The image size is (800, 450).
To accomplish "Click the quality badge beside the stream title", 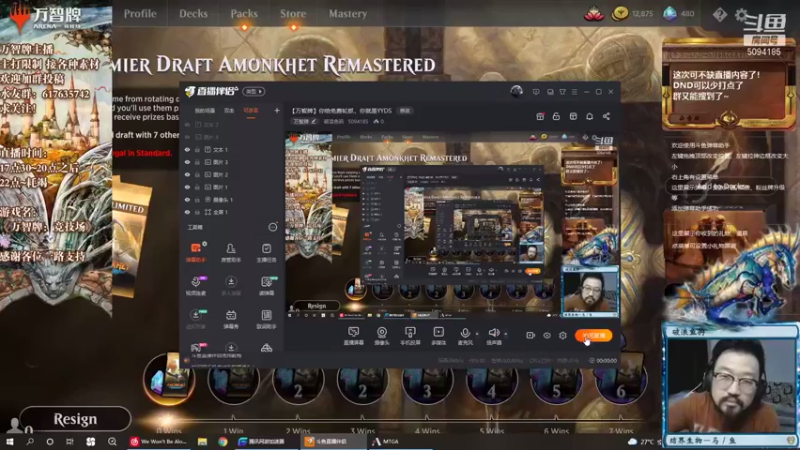I will 405,111.
